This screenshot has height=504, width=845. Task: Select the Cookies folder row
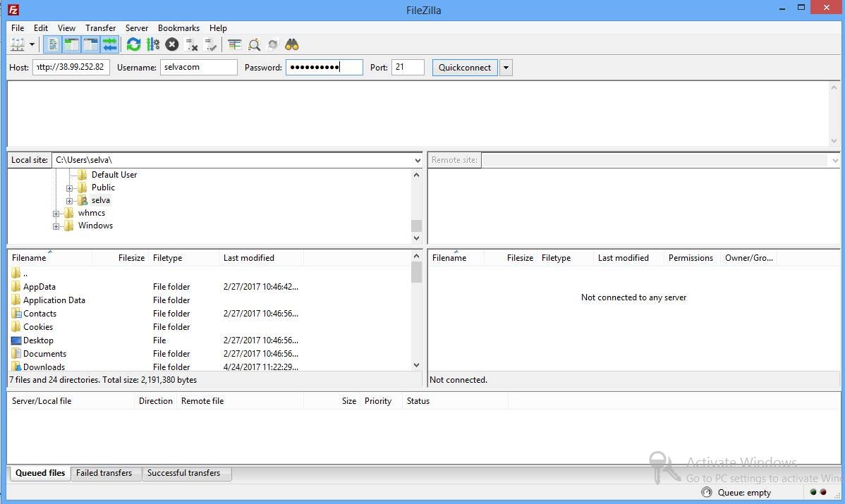(x=209, y=327)
